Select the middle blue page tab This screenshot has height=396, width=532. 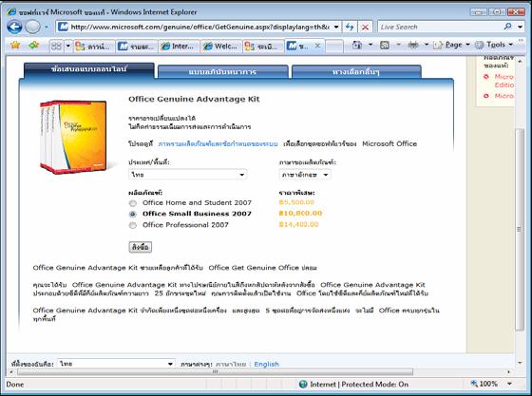click(x=223, y=72)
